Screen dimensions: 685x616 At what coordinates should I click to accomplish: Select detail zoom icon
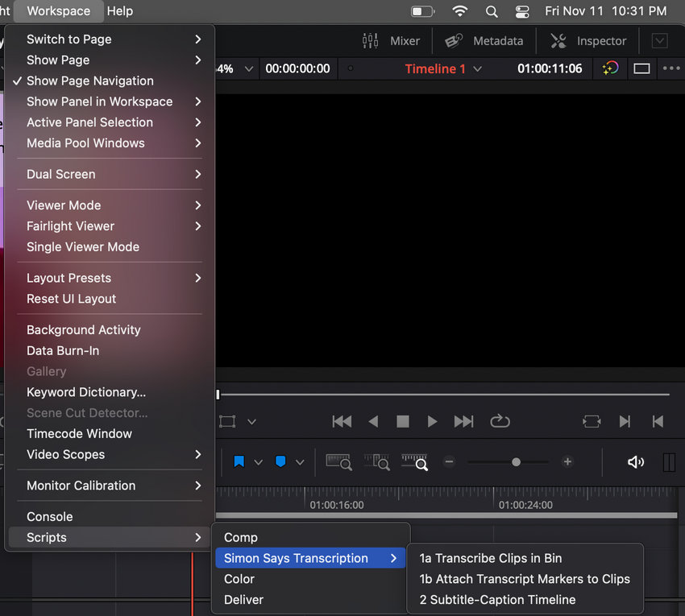(376, 462)
